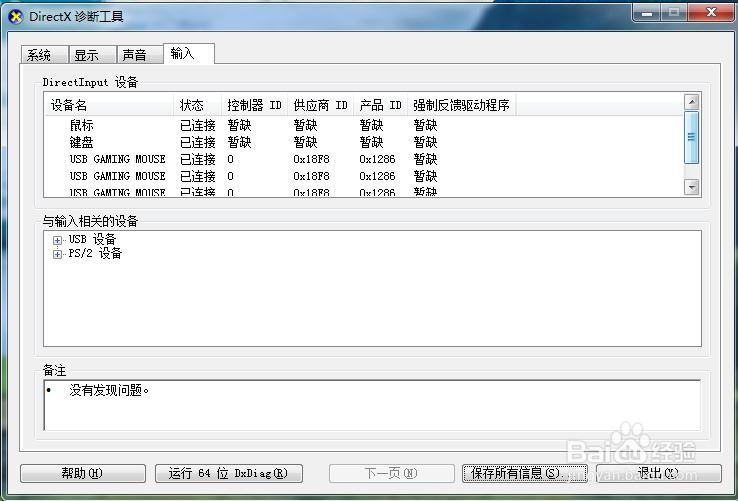Click 没有发现问题 note text
Image resolution: width=738 pixels, height=501 pixels.
tap(109, 390)
